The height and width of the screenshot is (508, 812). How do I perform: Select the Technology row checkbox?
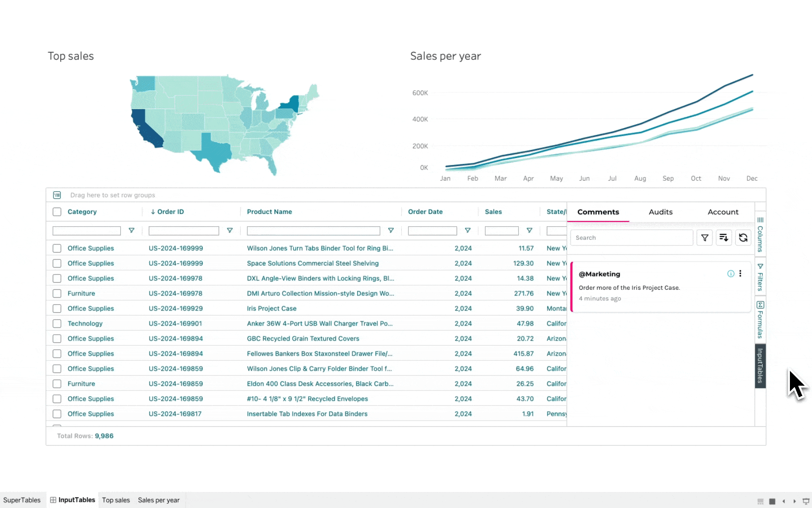click(x=57, y=324)
